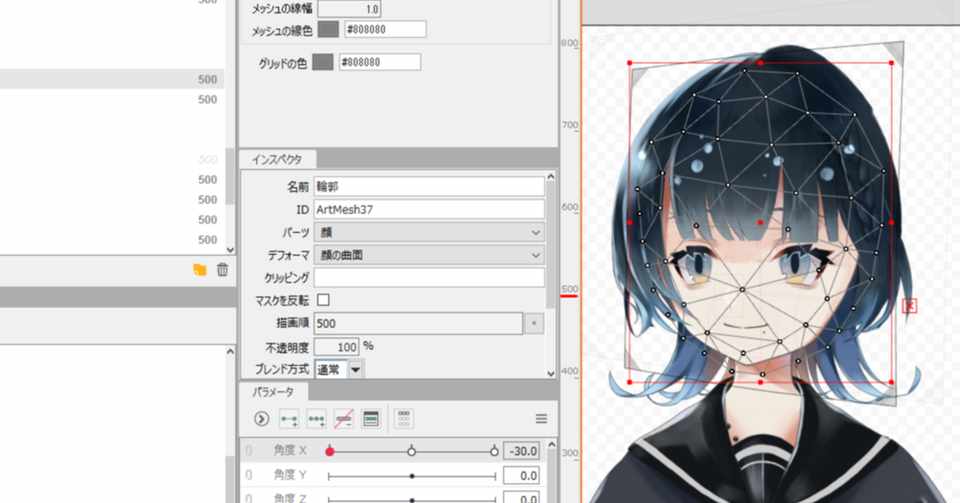Click the red center point of bounding box
This screenshot has width=960, height=503.
760,222
